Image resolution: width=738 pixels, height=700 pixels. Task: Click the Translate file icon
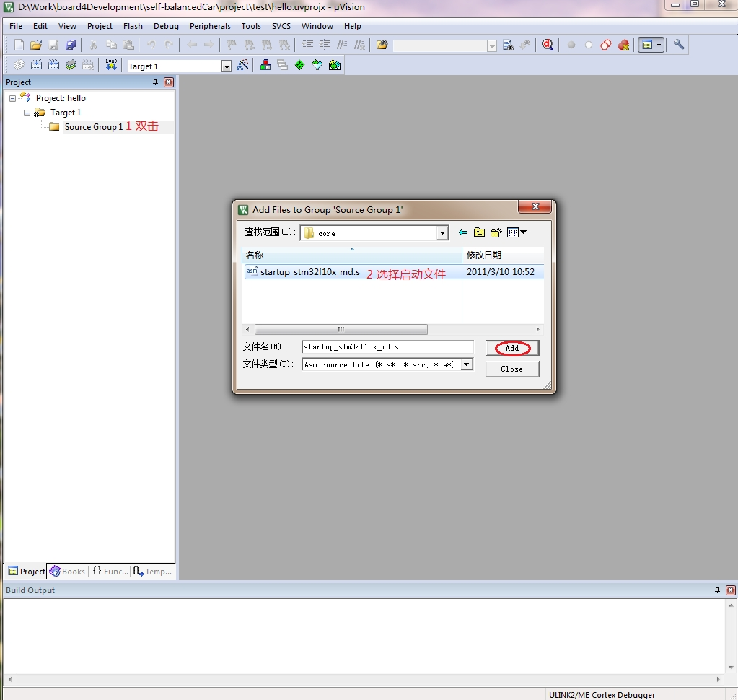[19, 65]
